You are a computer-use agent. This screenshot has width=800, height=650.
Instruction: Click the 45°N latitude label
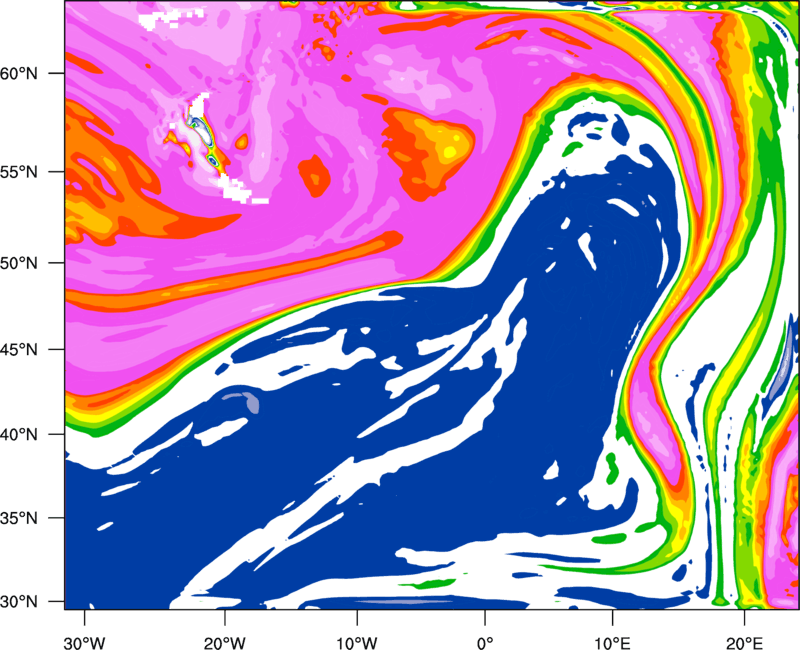pyautogui.click(x=19, y=349)
